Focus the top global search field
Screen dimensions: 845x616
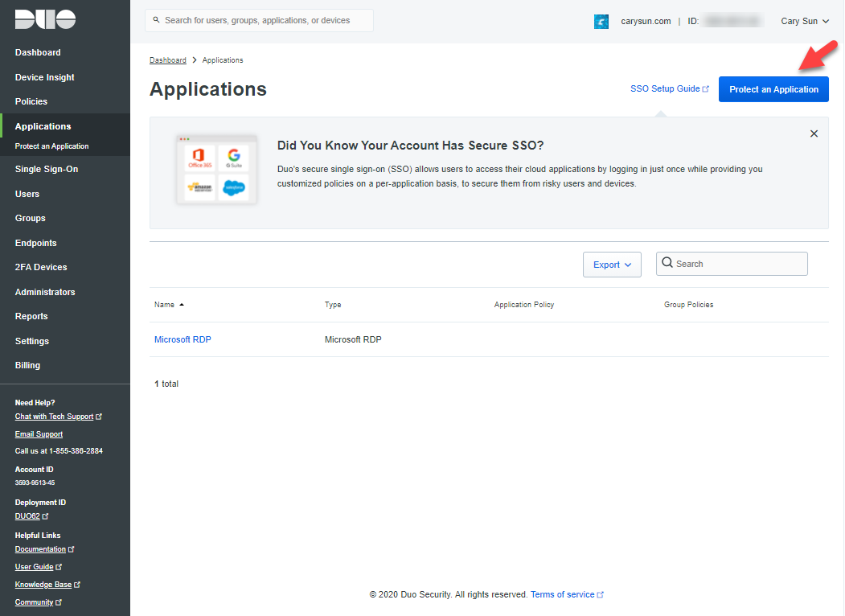pyautogui.click(x=259, y=20)
